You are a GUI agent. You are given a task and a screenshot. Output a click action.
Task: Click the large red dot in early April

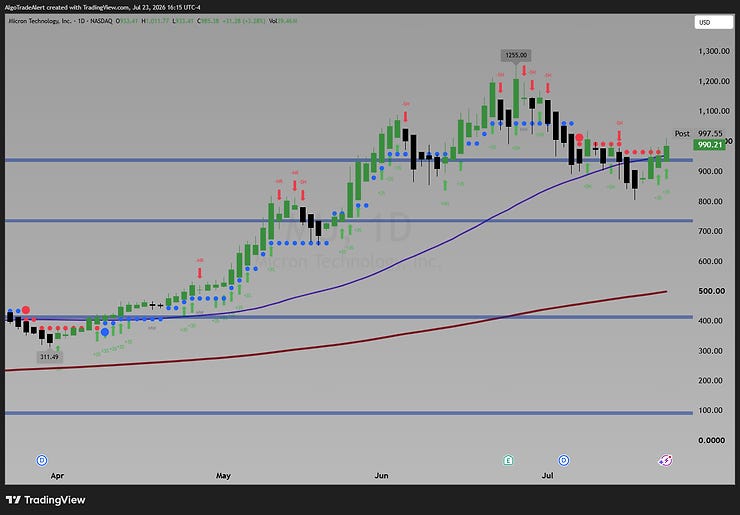[26, 310]
